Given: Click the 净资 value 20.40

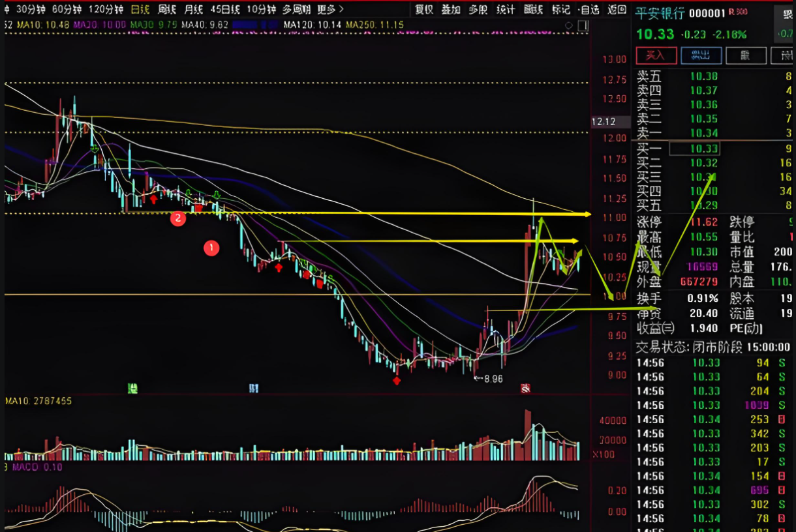Looking at the screenshot, I should pyautogui.click(x=704, y=313).
